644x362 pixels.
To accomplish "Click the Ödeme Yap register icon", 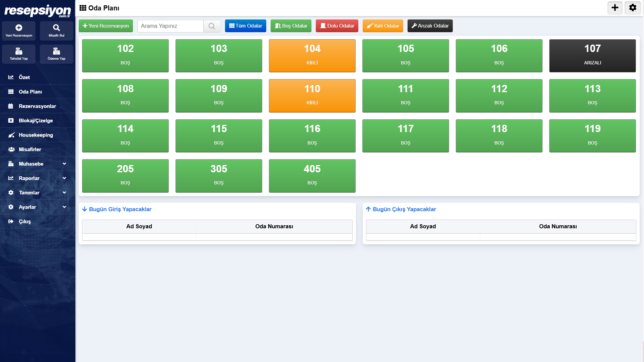I will pos(56,51).
